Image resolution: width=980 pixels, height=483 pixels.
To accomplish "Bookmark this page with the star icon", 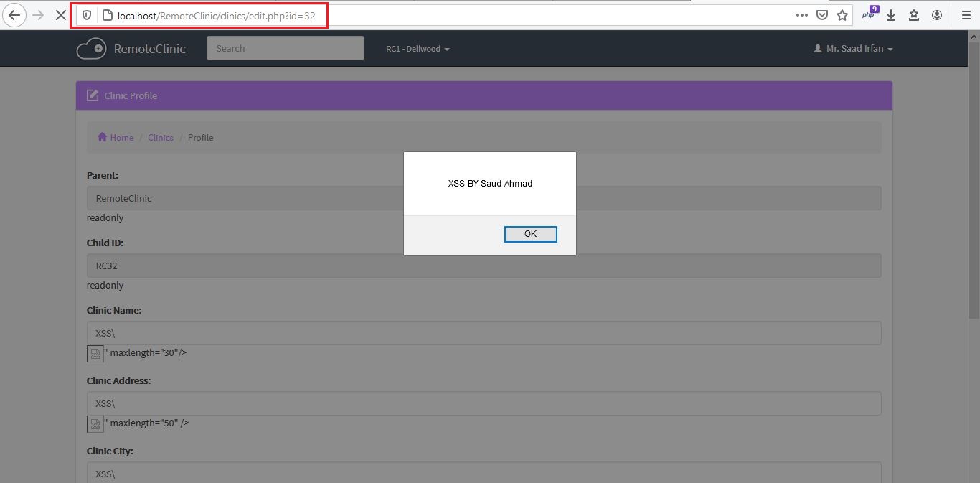I will [842, 15].
